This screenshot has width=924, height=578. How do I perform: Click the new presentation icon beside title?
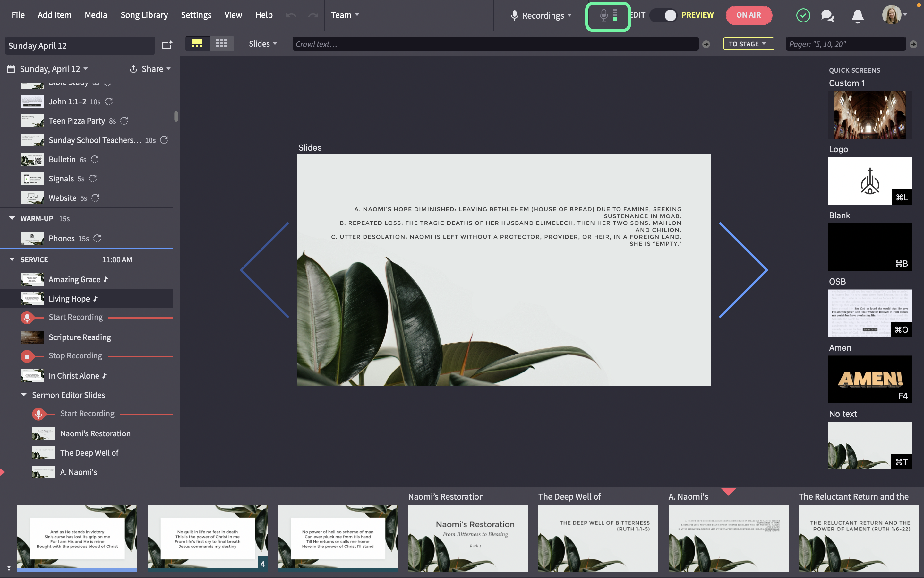(x=167, y=46)
